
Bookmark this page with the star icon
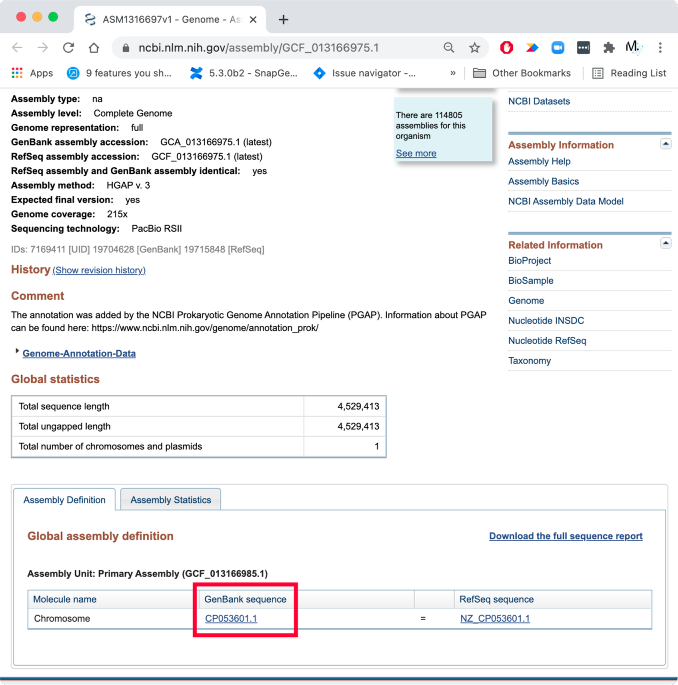click(474, 48)
